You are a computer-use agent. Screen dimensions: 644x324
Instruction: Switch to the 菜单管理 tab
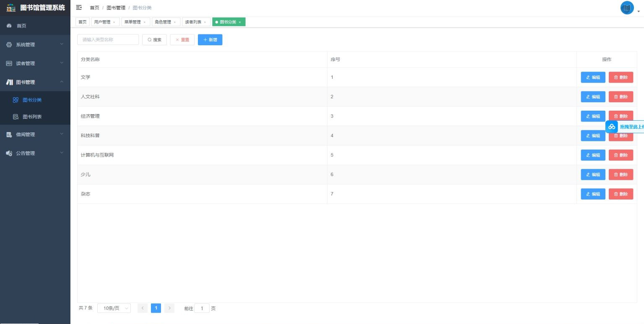coord(132,22)
